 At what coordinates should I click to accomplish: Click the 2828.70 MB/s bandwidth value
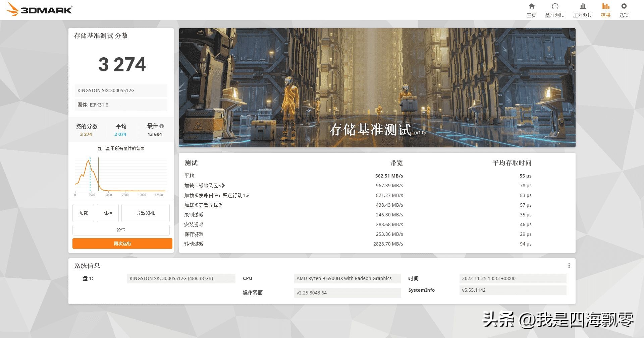click(x=388, y=244)
